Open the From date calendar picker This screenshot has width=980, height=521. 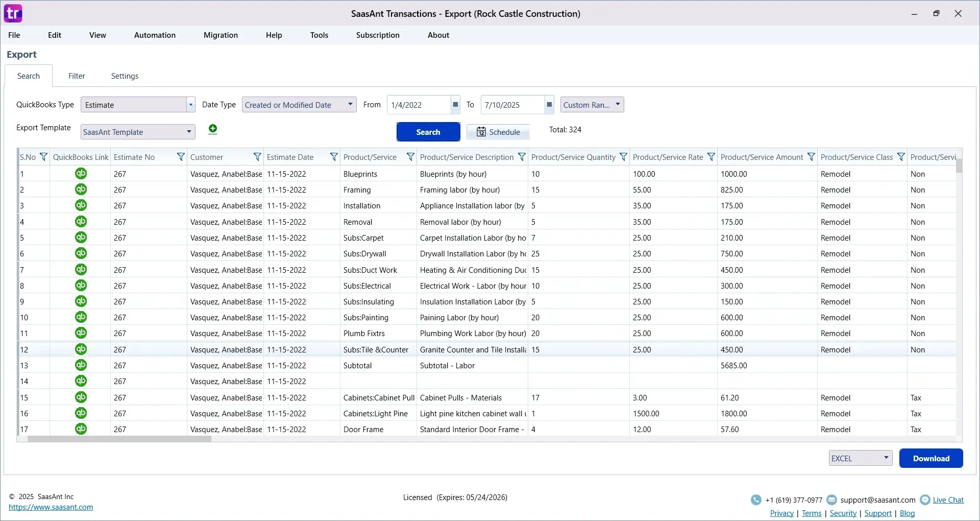click(455, 105)
